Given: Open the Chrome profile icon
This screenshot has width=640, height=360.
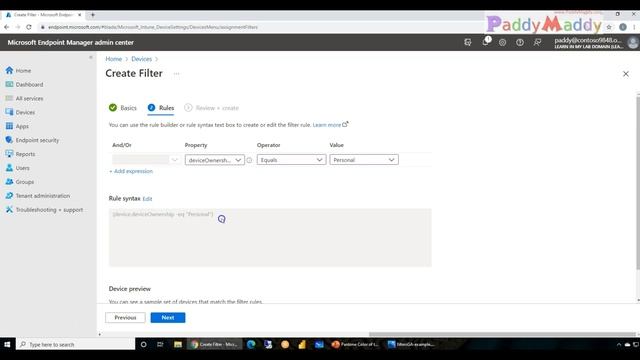Looking at the screenshot, I should pyautogui.click(x=623, y=27).
